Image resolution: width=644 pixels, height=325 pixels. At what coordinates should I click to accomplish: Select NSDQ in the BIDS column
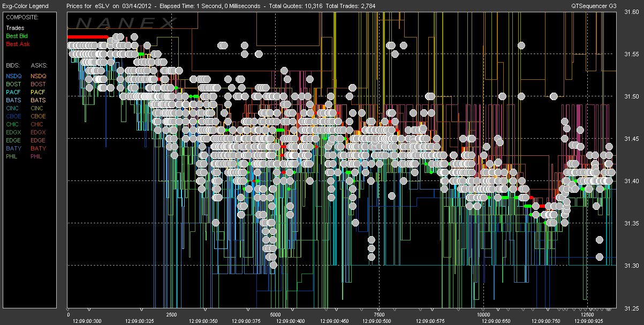point(14,76)
